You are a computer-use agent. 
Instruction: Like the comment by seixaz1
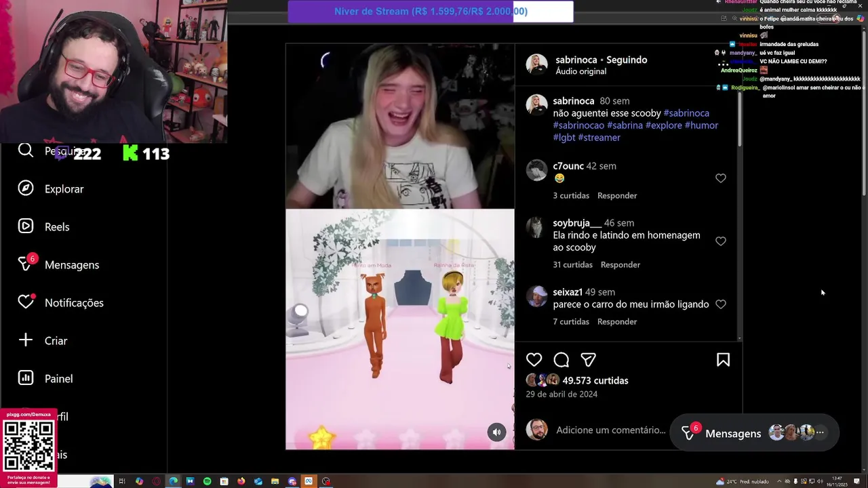point(721,304)
